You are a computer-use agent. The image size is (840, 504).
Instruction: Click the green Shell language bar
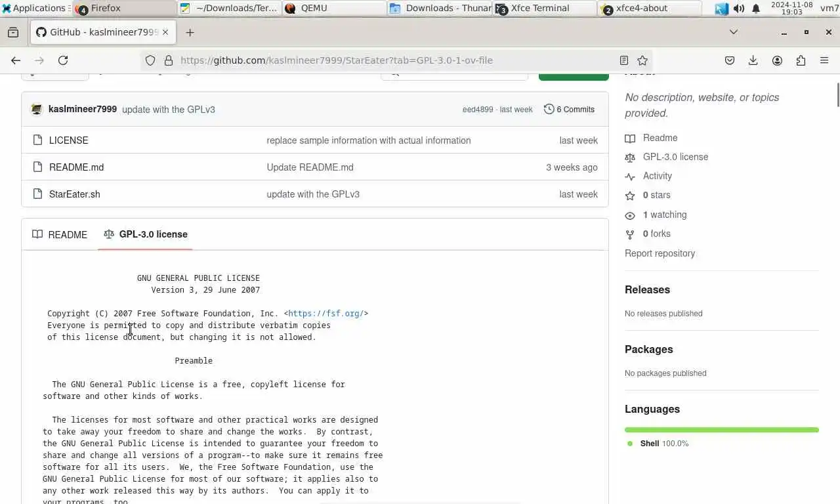point(722,430)
